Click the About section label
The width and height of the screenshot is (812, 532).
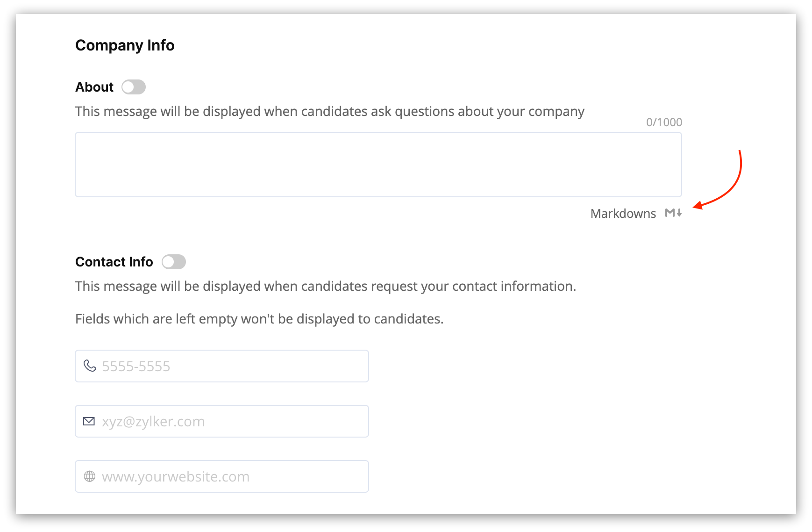(94, 87)
